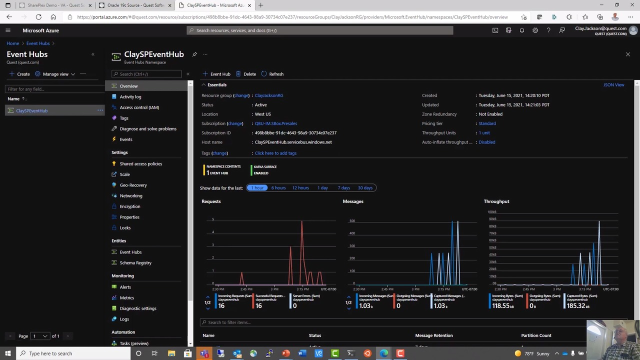Screen dimensions: 640x360
Task: Open Throughput Units 1 unit link
Action: tap(484, 133)
